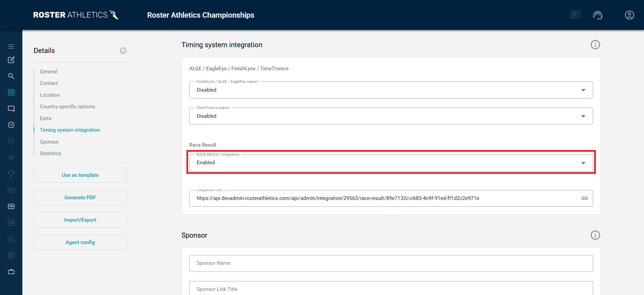Click the Sponsor section info icon
The width and height of the screenshot is (644, 295).
coord(595,235)
